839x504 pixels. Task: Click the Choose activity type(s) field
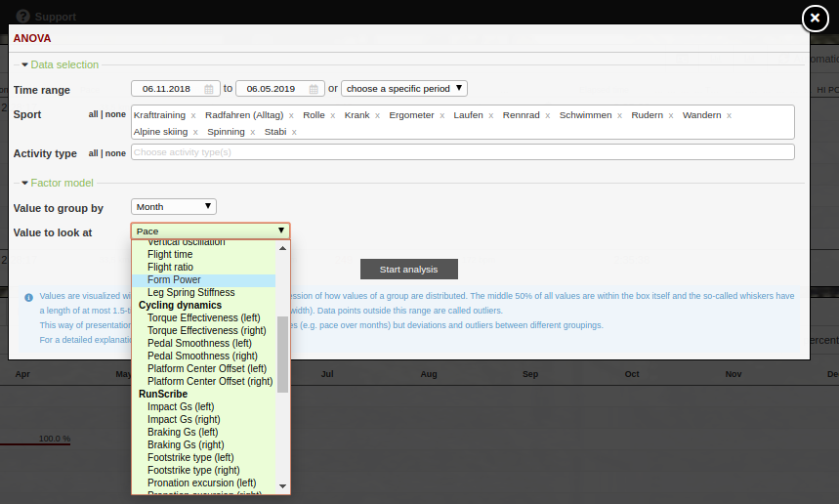pos(463,152)
